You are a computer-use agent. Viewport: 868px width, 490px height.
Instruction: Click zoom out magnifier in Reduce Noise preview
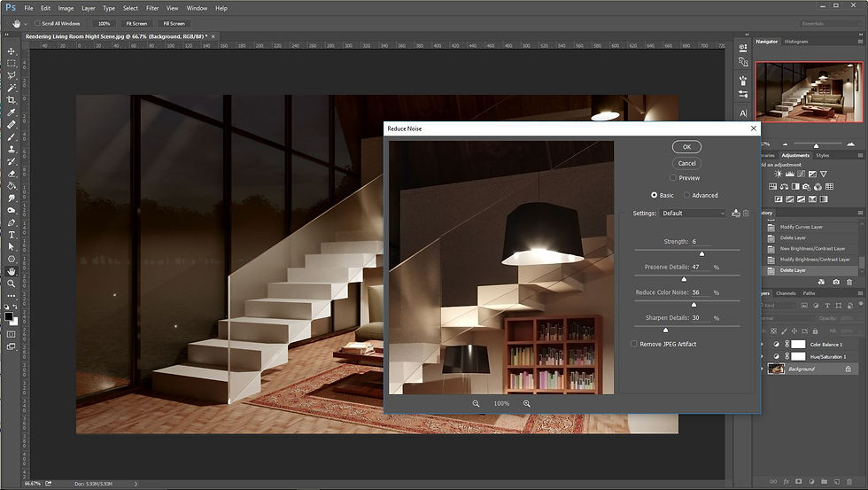[476, 404]
